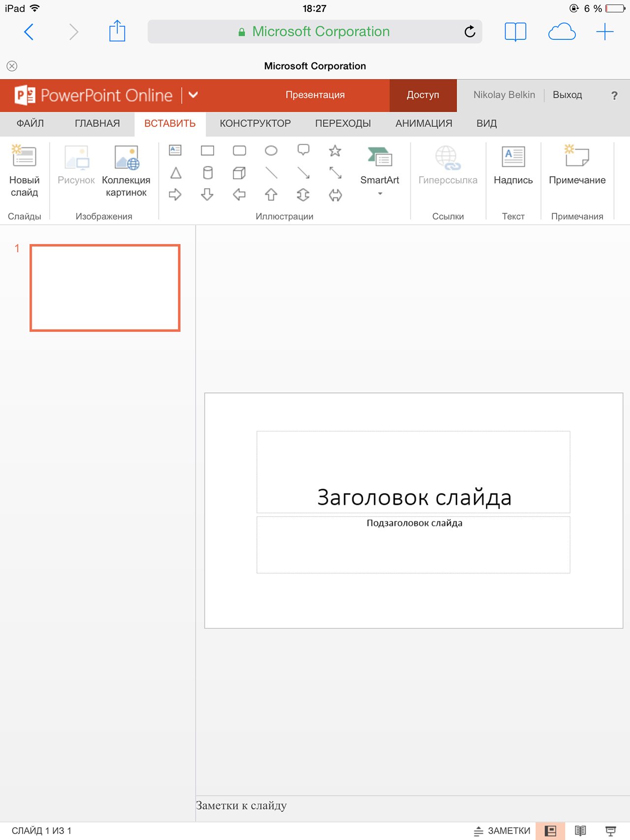The image size is (630, 840).
Task: Select the five-point star shape
Action: pyautogui.click(x=335, y=150)
